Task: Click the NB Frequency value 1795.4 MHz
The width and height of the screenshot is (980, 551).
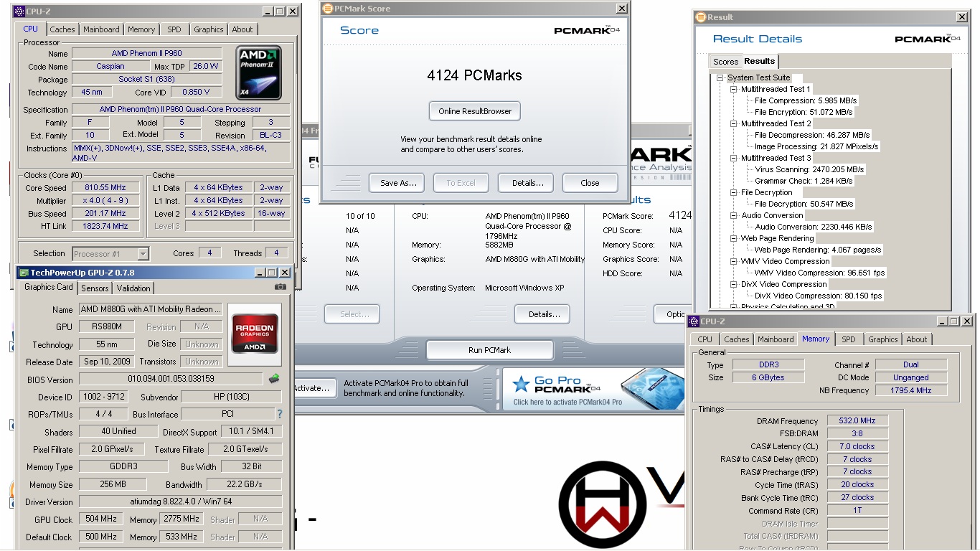Action: pyautogui.click(x=911, y=390)
